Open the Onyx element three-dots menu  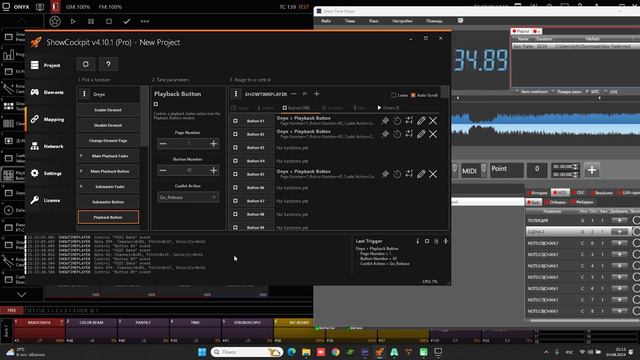[84, 94]
